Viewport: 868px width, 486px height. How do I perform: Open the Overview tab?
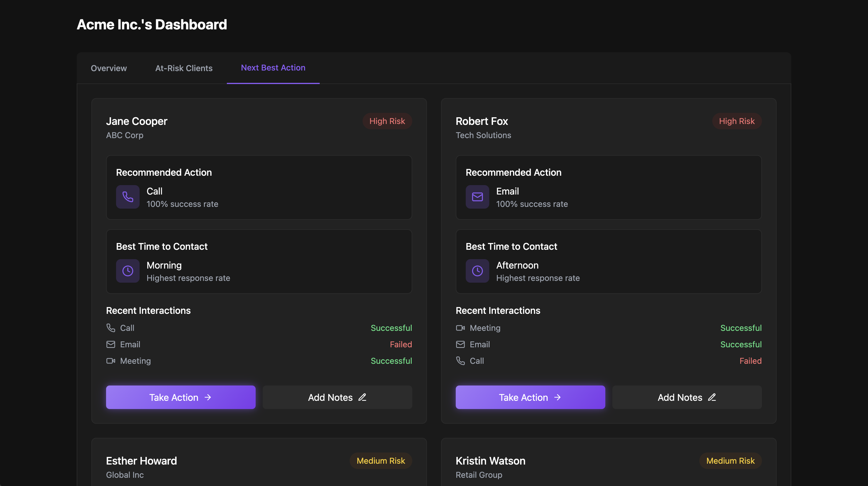pos(109,68)
